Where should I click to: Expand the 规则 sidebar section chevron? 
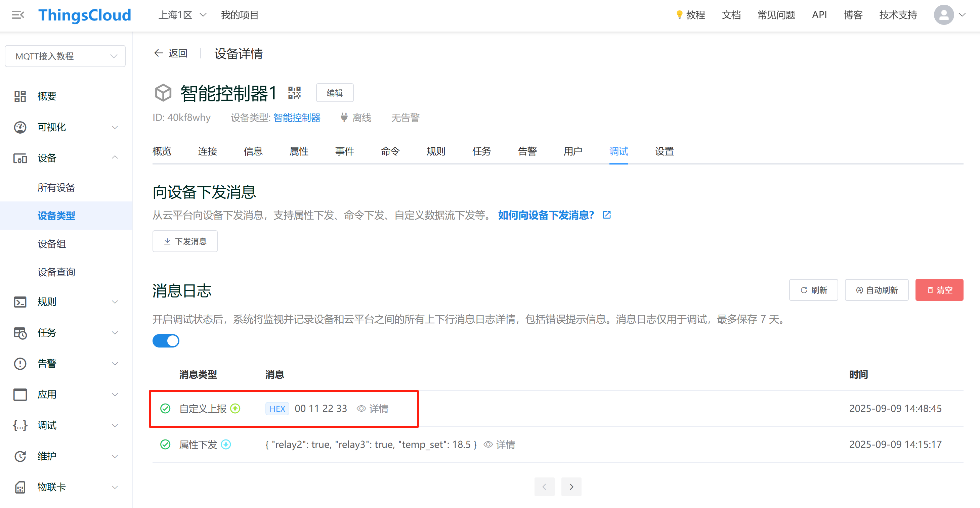pyautogui.click(x=115, y=302)
